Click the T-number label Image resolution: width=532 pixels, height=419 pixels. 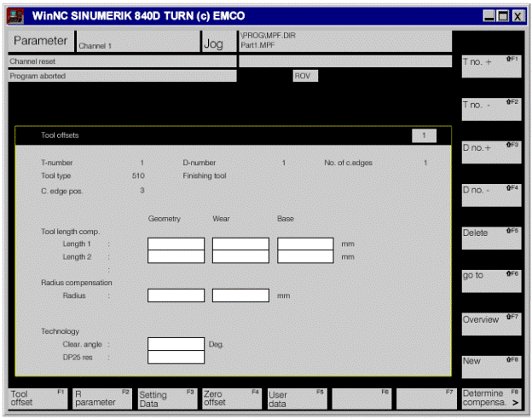pos(56,163)
